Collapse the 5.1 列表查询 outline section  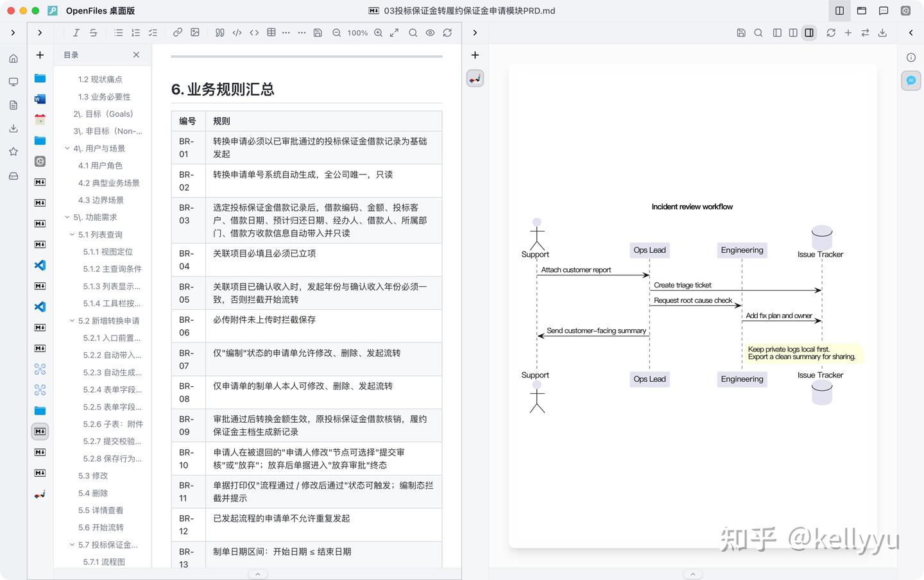[x=72, y=235]
